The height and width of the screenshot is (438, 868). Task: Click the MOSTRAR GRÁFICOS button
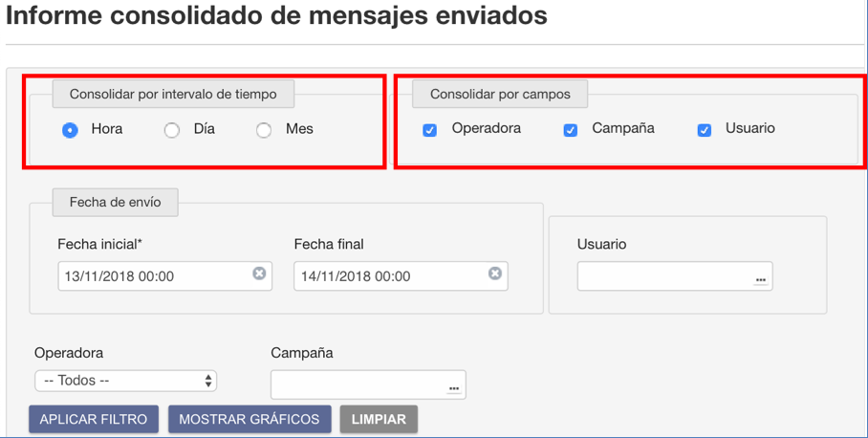(250, 419)
